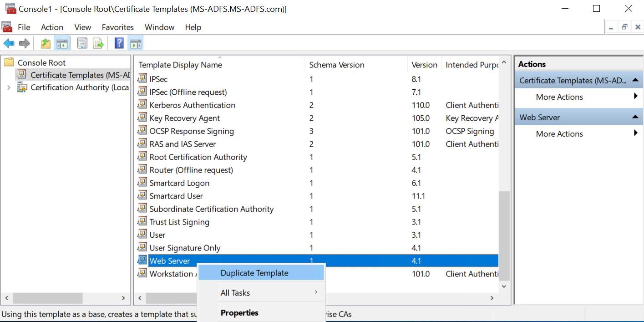This screenshot has width=644, height=322.
Task: Sort by Intended Purpose column header
Action: (471, 65)
